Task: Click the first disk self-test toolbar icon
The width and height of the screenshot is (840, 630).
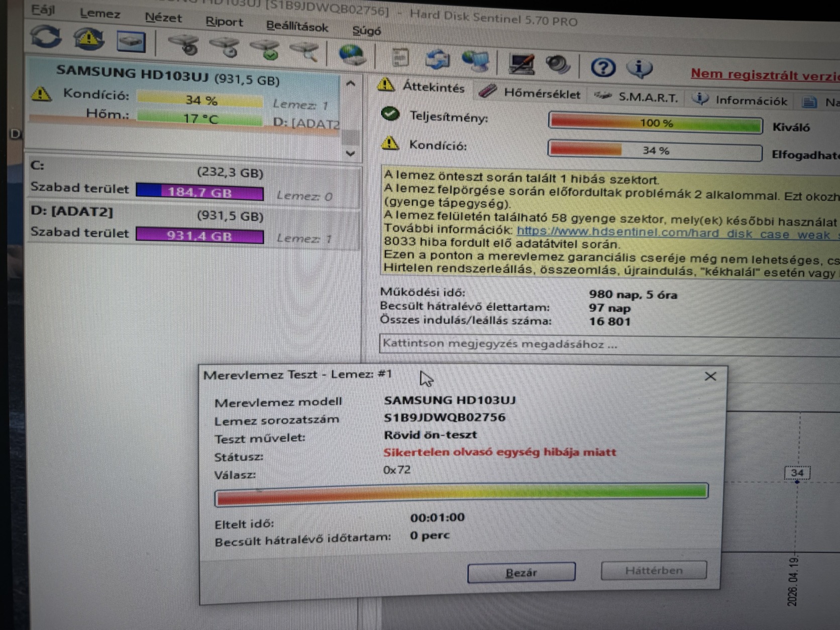Action: pos(184,45)
